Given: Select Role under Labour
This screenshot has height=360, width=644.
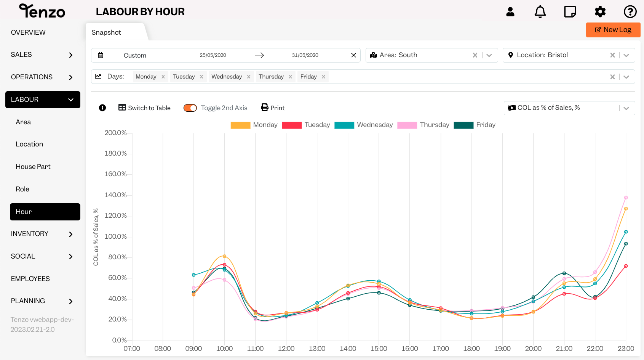Looking at the screenshot, I should coord(22,189).
